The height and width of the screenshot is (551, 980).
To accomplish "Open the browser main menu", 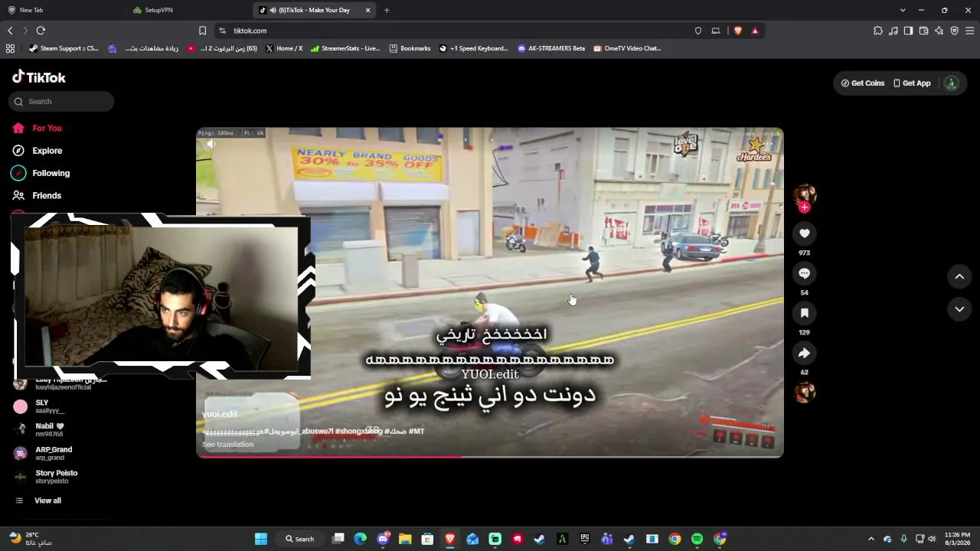I will pos(969,31).
